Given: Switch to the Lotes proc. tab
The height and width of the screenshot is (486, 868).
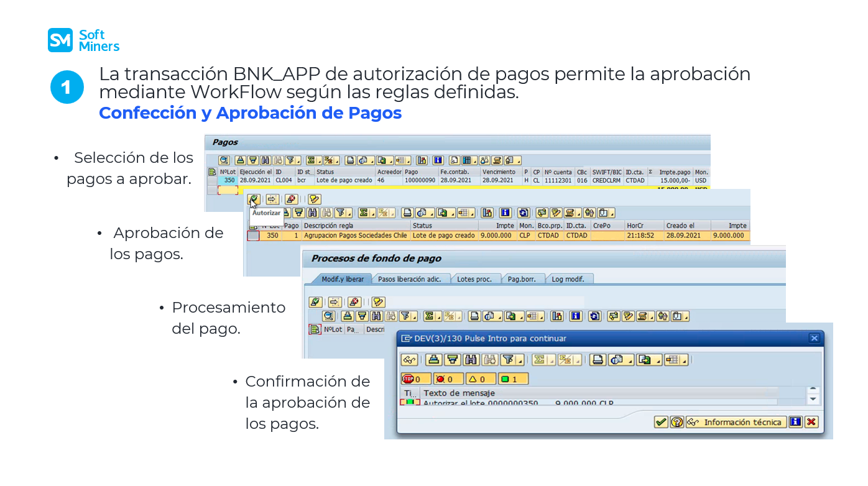Looking at the screenshot, I should coord(474,279).
